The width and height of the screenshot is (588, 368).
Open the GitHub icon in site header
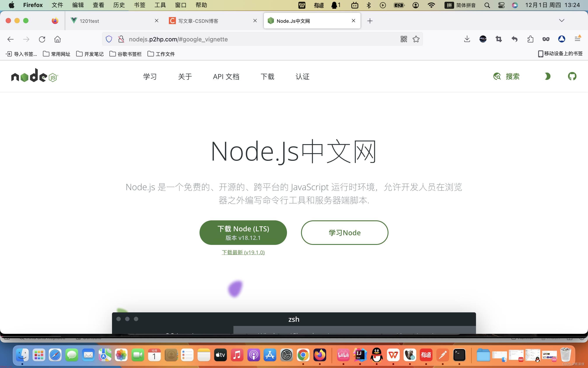point(572,76)
